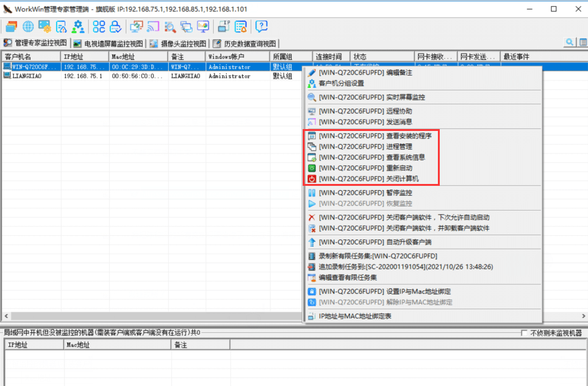Click the overlapping windows toolbar icon
Image resolution: width=588 pixels, height=386 pixels.
pyautogui.click(x=186, y=26)
